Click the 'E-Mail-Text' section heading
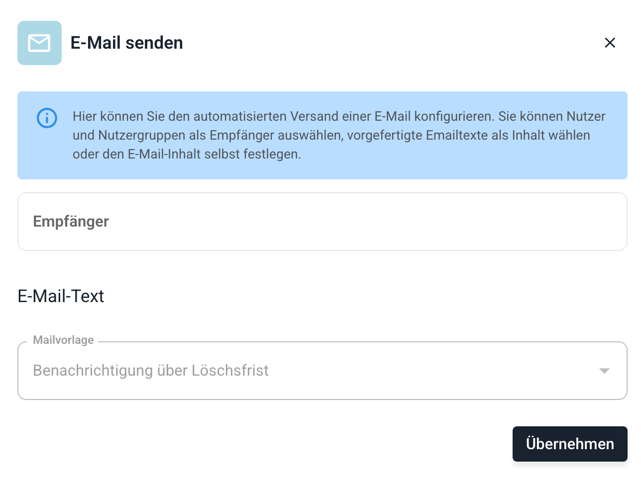 click(61, 296)
